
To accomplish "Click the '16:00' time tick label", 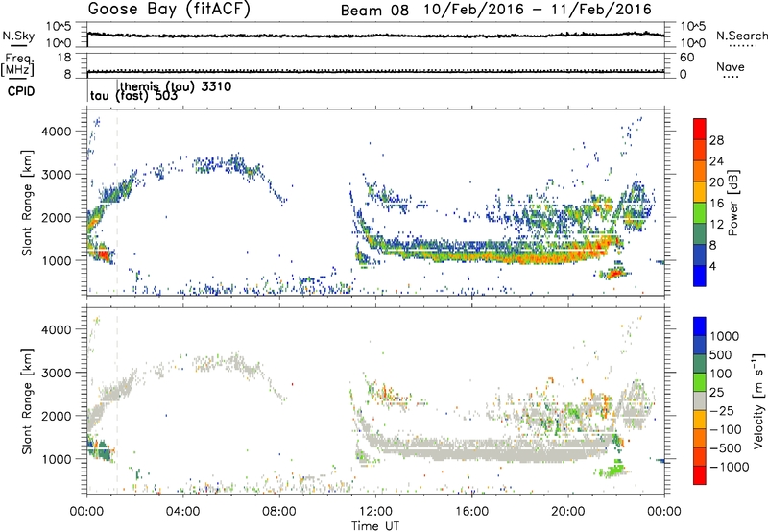I will (x=471, y=512).
